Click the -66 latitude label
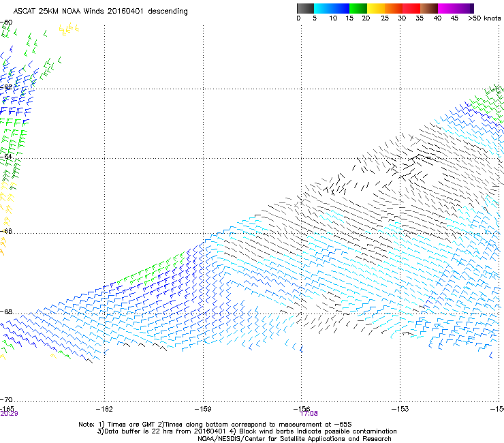The image size is (504, 443). 6,231
